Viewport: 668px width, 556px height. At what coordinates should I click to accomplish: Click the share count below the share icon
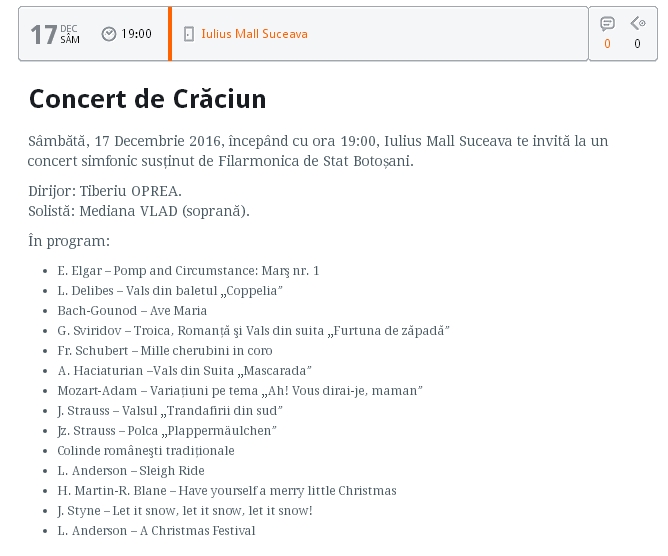point(637,44)
